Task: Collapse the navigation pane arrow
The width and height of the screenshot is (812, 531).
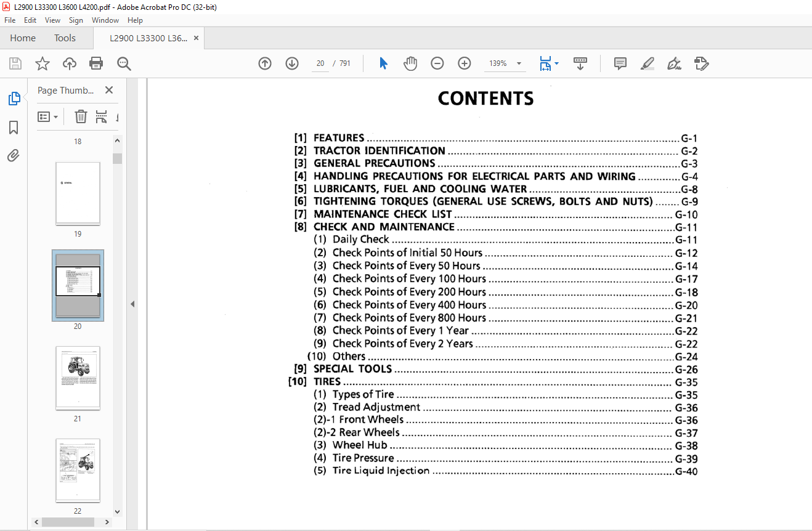Action: click(x=132, y=304)
